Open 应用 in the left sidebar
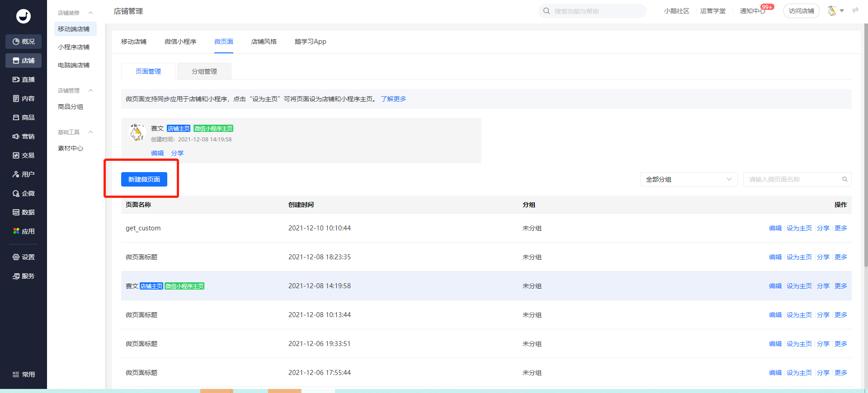 pos(24,231)
